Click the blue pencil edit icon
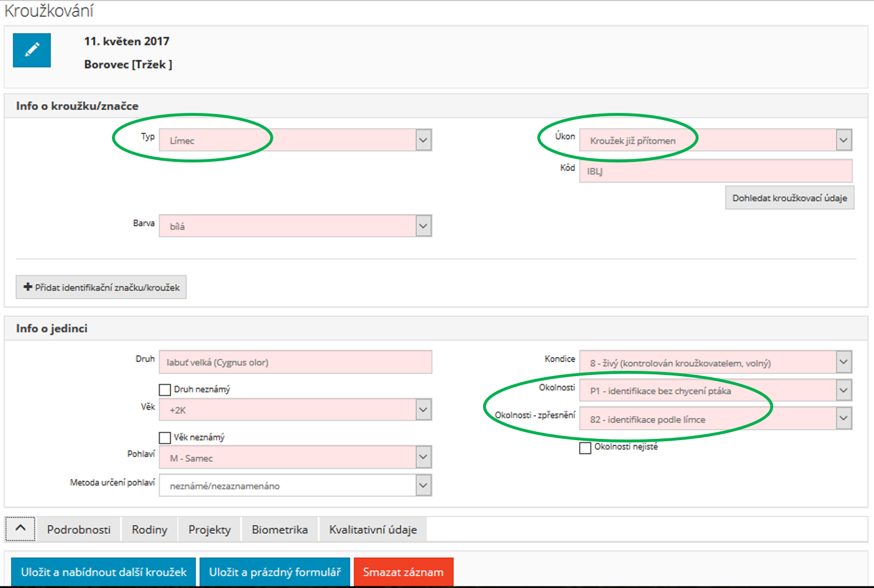 pyautogui.click(x=31, y=50)
